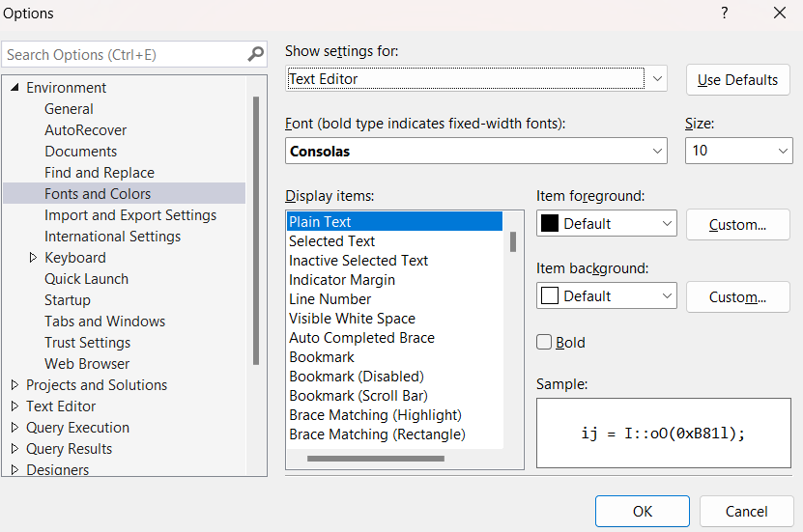Expand the Projects and Solutions node
803x532 pixels.
[14, 385]
